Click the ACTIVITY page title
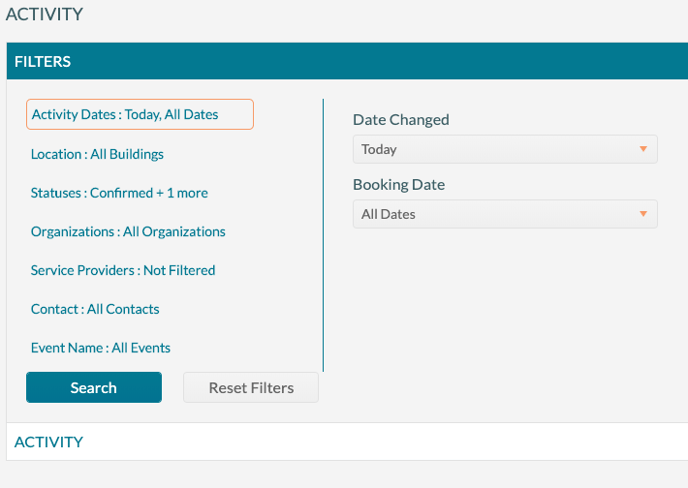 44,14
